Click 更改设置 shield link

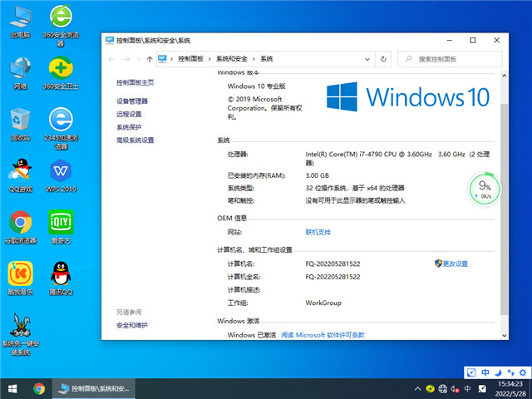coord(451,264)
